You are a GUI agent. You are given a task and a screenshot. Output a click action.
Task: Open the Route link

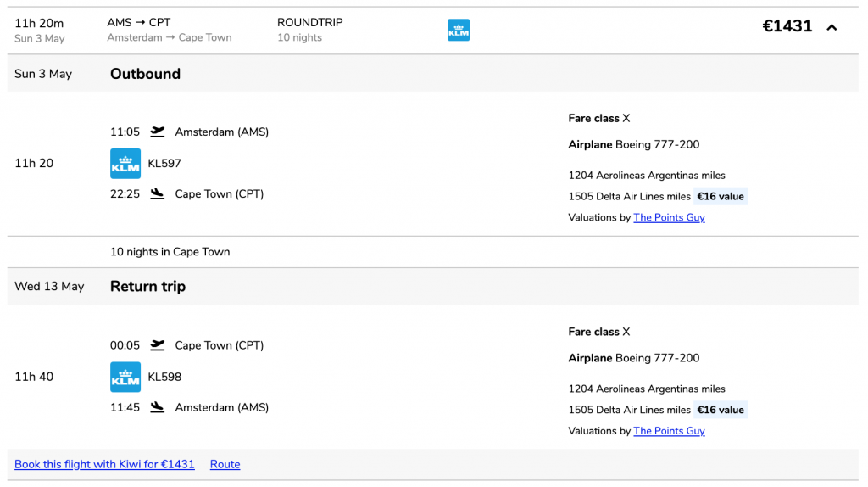tap(225, 464)
